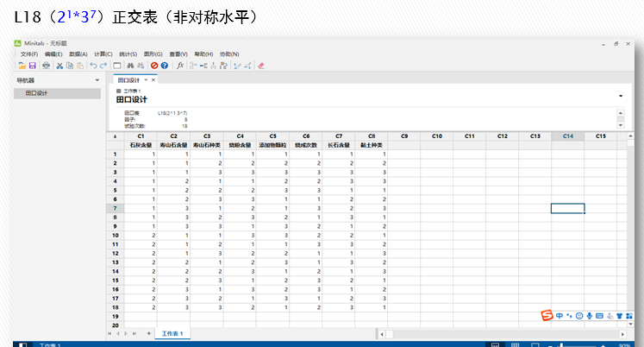The width and height of the screenshot is (644, 347).
Task: Click the Open file folder icon
Action: point(22,66)
